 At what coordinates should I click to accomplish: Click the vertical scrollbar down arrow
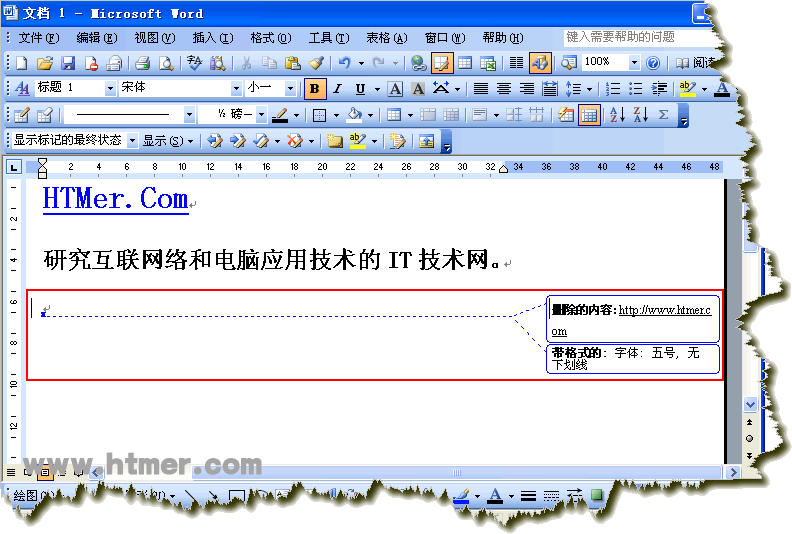(750, 404)
